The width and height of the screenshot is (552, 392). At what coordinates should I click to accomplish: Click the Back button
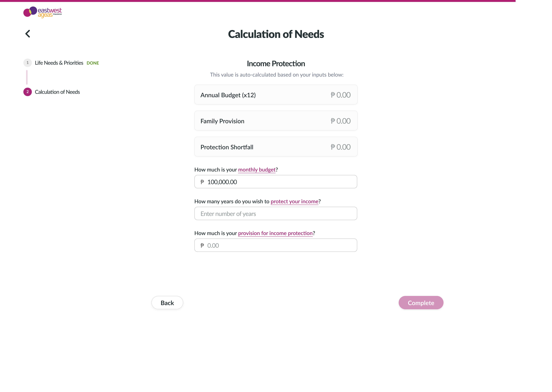[167, 303]
